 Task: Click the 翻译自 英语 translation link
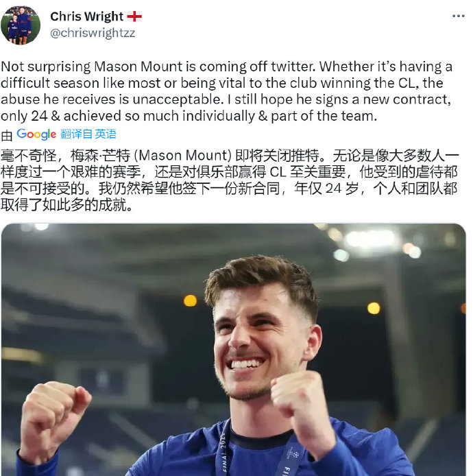point(88,134)
